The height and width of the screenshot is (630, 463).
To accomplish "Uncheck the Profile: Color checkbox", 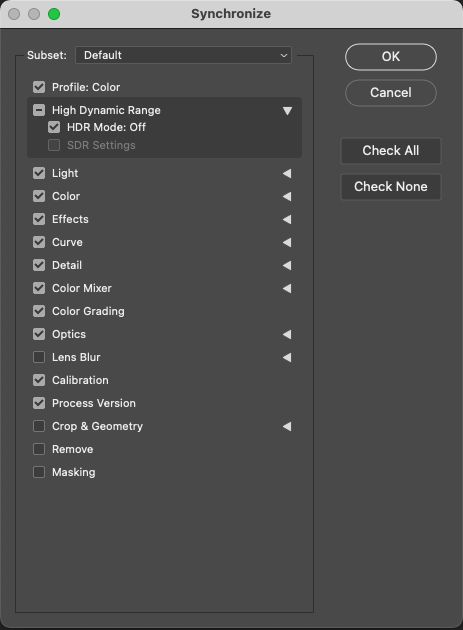I will [x=39, y=87].
